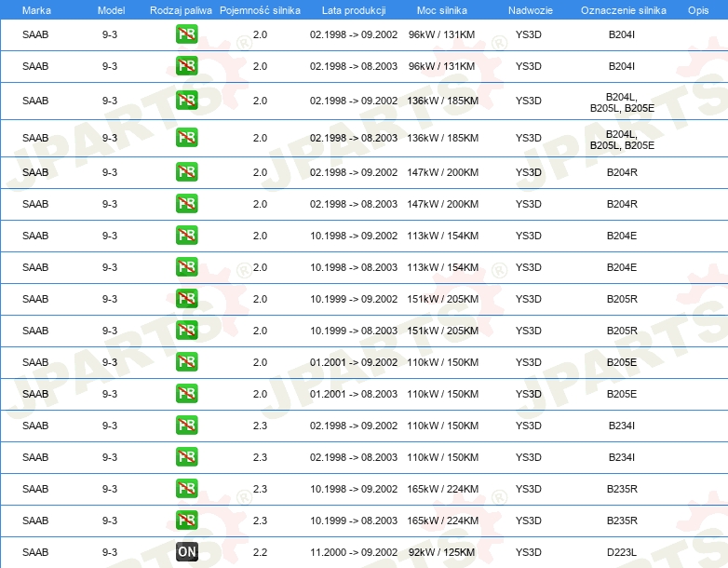Viewport: 728px width, 568px height.
Task: Select petrol icon in B205E row ending 09.2002
Action: (186, 362)
